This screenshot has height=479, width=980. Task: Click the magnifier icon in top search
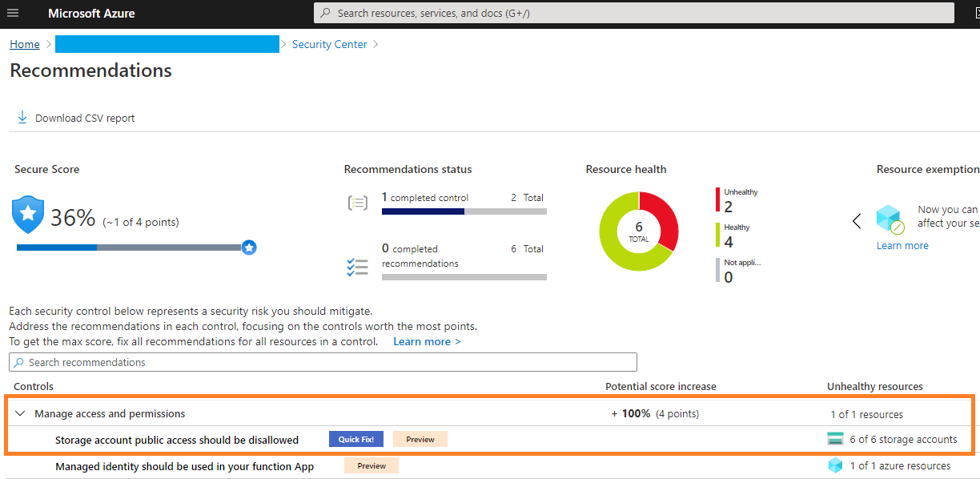pyautogui.click(x=326, y=13)
